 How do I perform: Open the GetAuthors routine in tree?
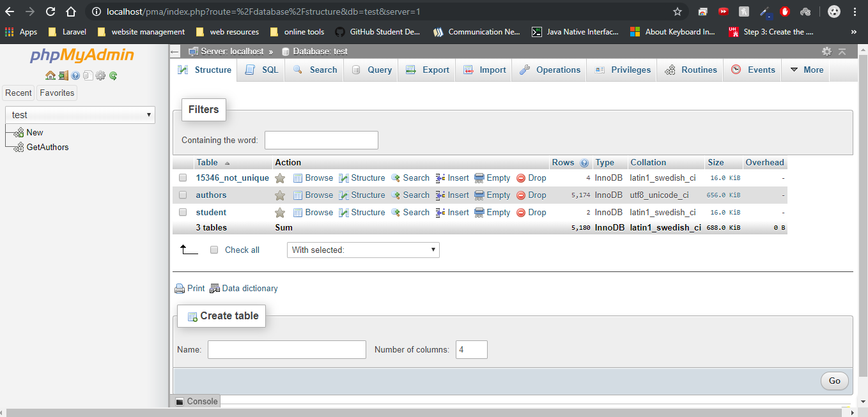47,148
